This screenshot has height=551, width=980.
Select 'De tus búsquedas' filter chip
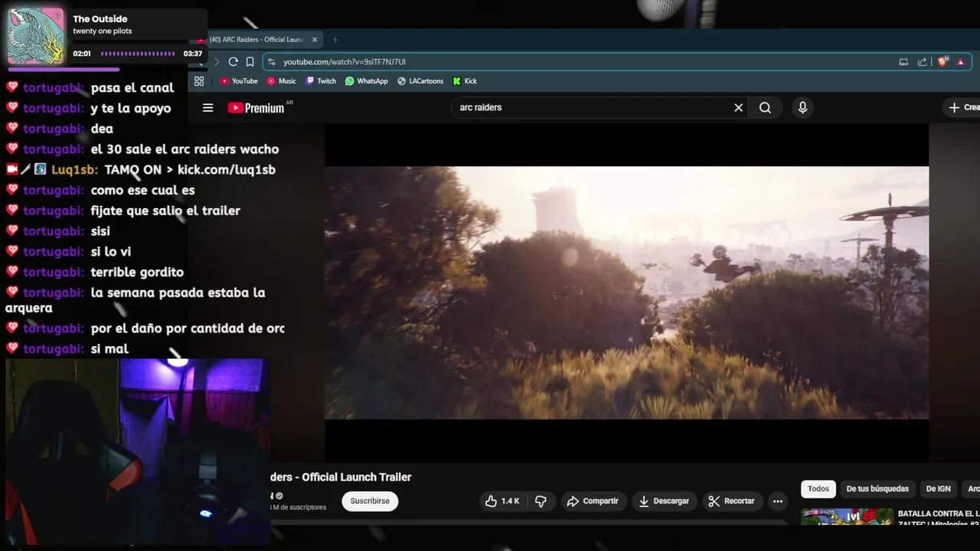(877, 489)
